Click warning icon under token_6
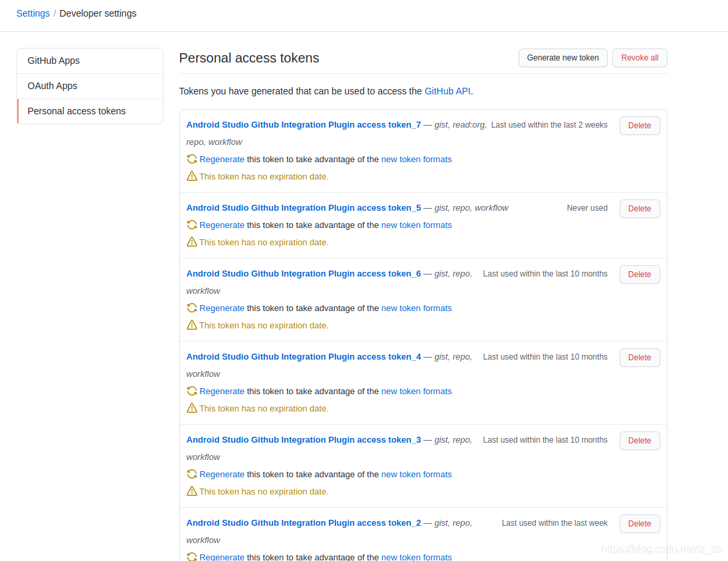Viewport: 728px width, 561px height. coord(192,325)
